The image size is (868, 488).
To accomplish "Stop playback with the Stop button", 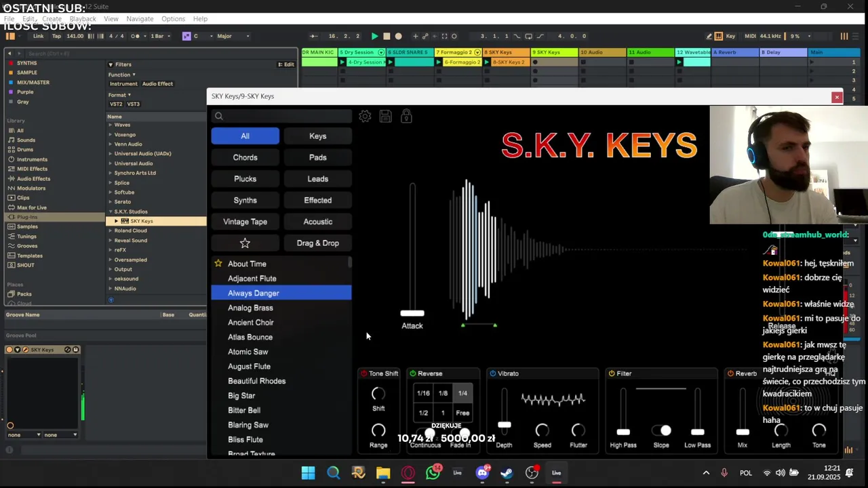I will pos(387,36).
